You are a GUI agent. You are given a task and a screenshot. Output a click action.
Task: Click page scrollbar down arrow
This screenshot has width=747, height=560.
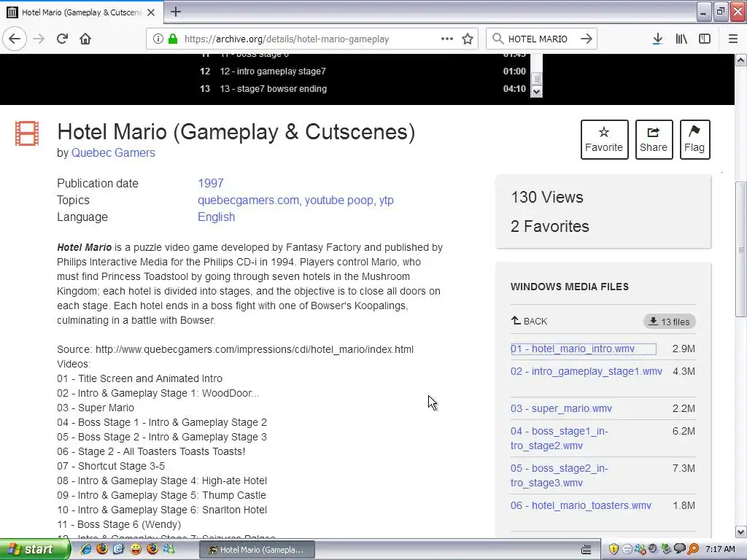pos(741,532)
